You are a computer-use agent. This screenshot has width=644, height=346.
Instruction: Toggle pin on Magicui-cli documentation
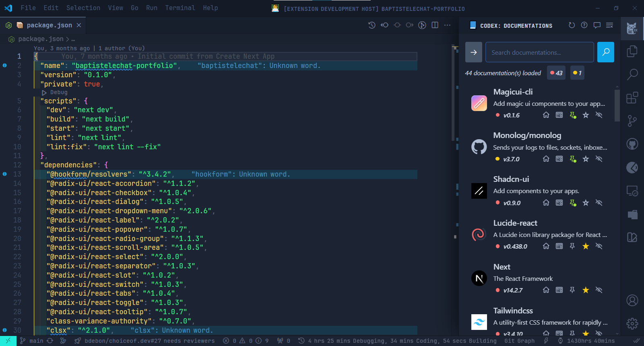pyautogui.click(x=573, y=115)
